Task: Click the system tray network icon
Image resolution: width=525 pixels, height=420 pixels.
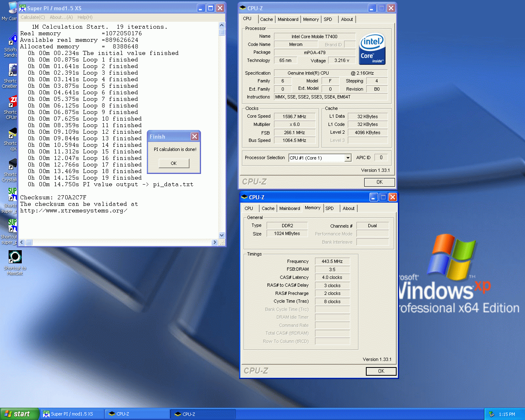Action: click(x=491, y=414)
